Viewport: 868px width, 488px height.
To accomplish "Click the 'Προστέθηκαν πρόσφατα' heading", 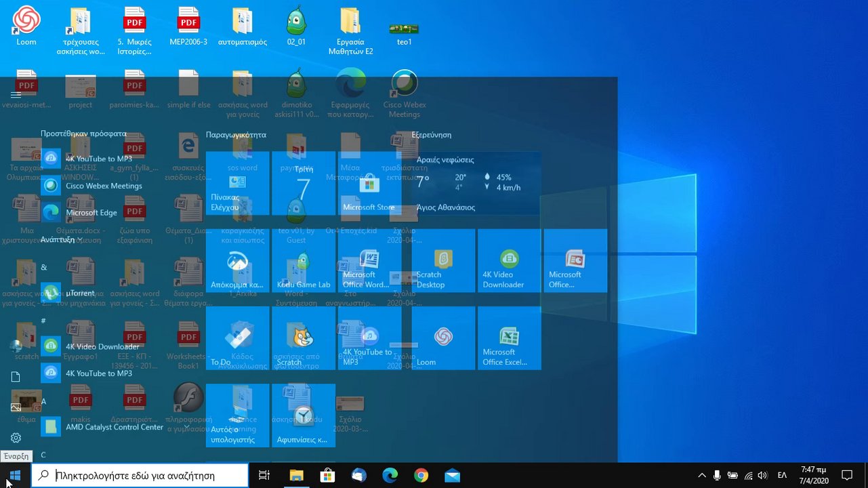I will point(83,134).
